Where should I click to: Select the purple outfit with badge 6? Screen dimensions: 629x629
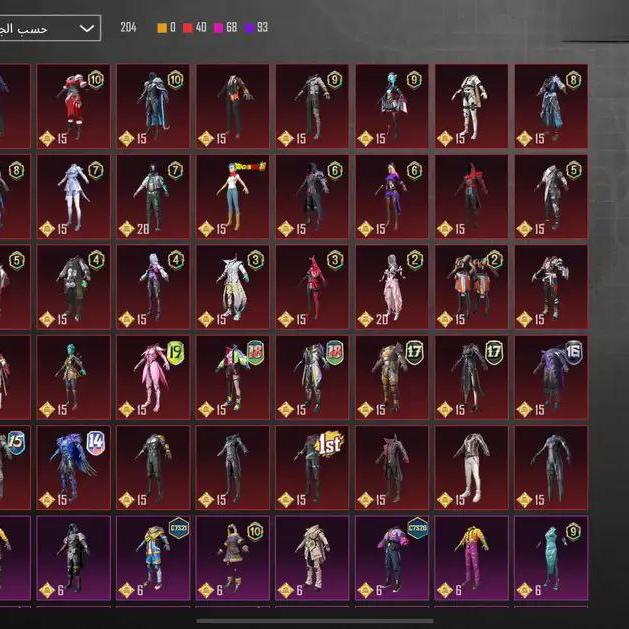click(x=392, y=197)
